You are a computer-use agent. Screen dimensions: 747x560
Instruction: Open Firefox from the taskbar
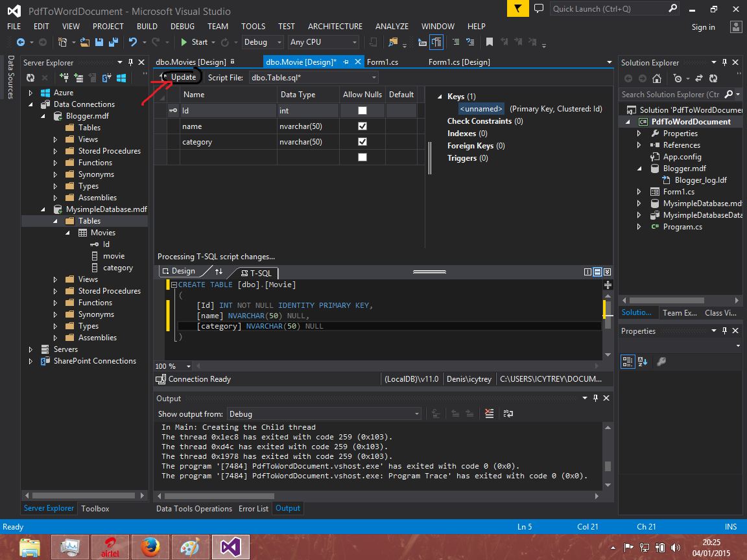(150, 546)
